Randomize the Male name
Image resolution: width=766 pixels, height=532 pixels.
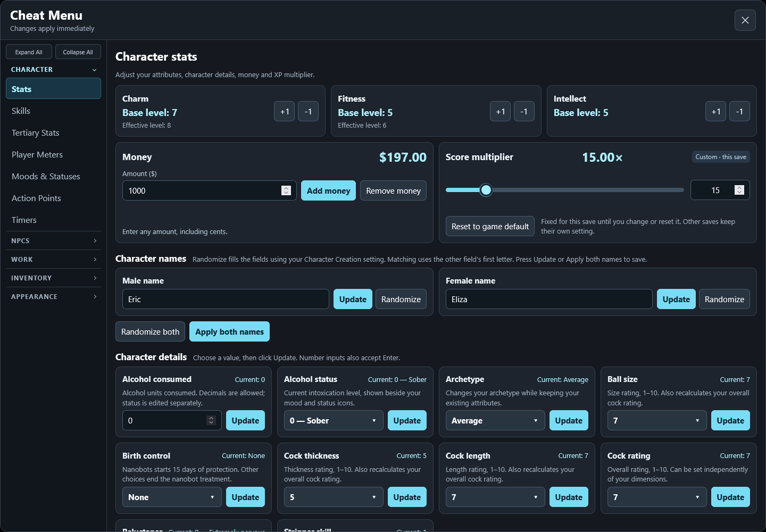pos(401,299)
